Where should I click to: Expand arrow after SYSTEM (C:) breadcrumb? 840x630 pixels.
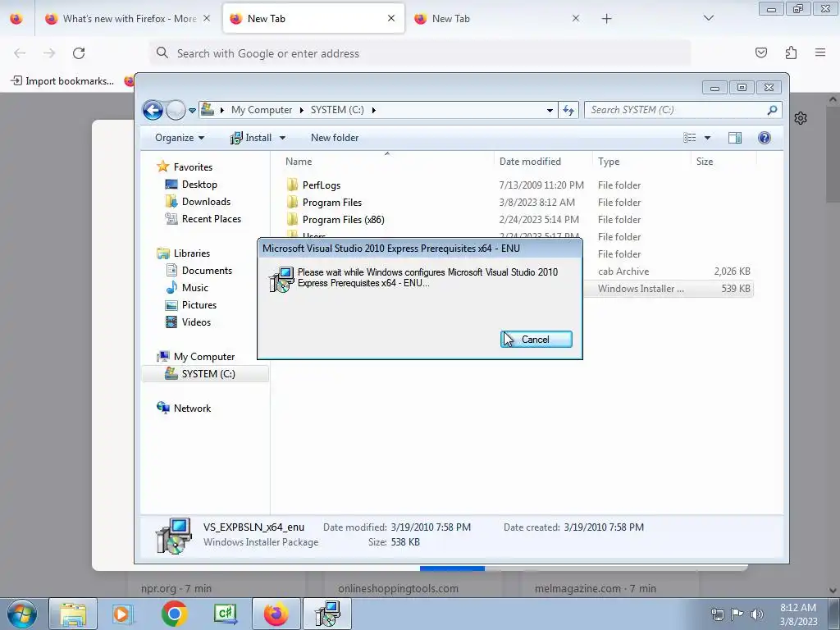[x=373, y=110]
